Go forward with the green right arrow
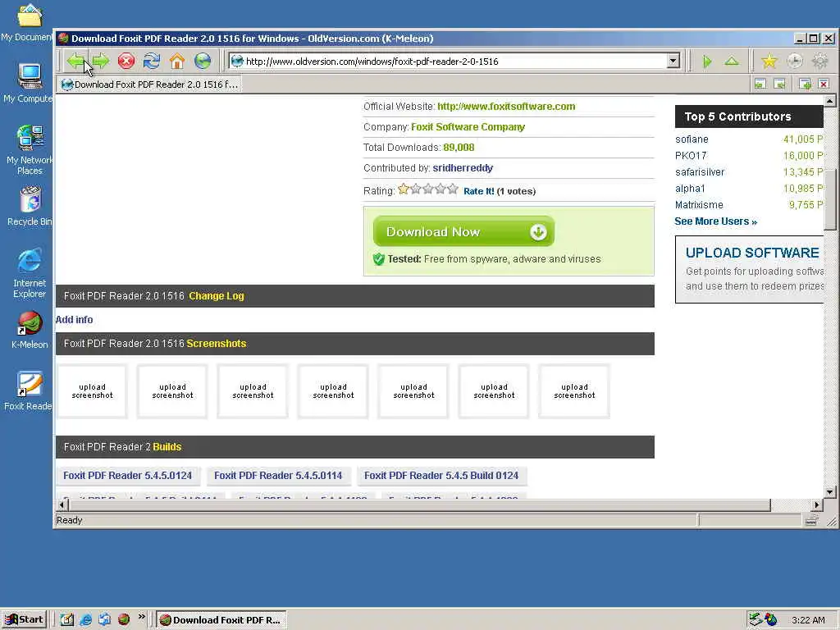 click(101, 61)
